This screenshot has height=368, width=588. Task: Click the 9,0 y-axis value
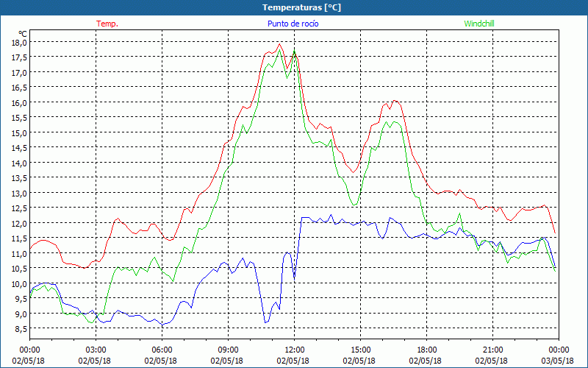(21, 314)
